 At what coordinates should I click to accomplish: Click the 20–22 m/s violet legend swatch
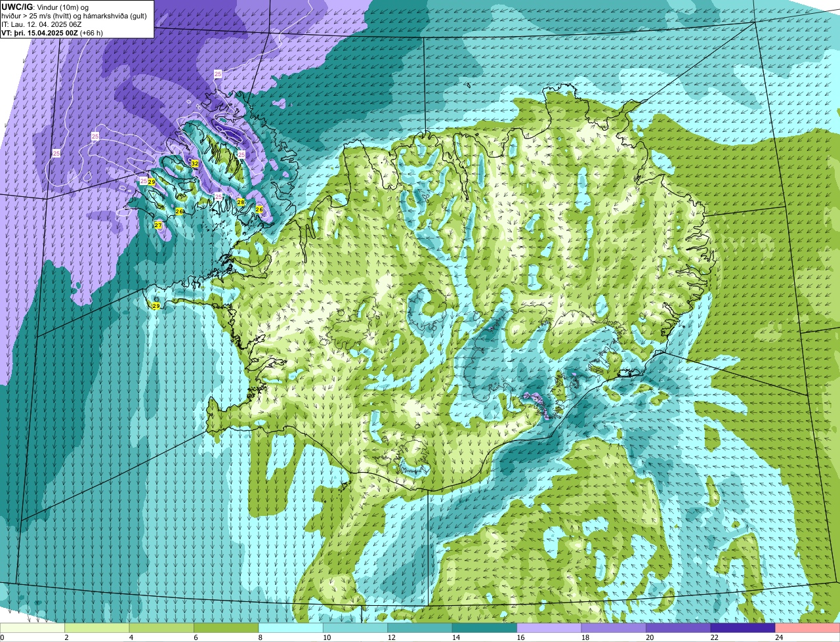[677, 628]
